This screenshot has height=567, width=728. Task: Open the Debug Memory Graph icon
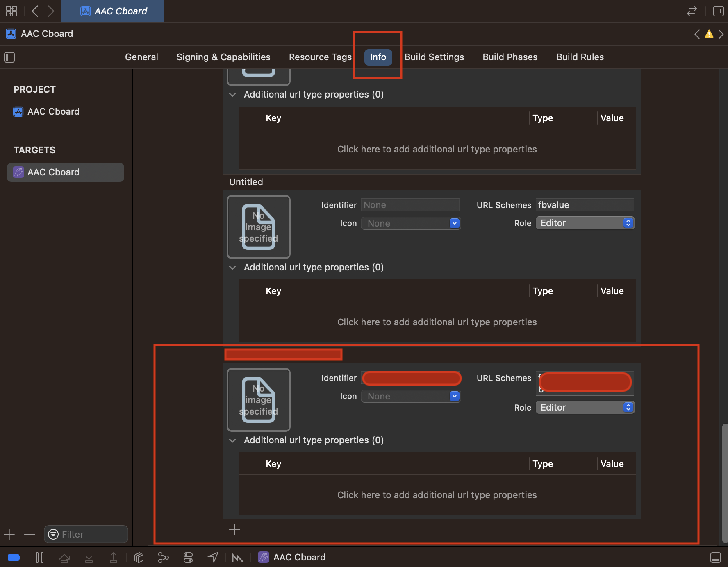[163, 557]
